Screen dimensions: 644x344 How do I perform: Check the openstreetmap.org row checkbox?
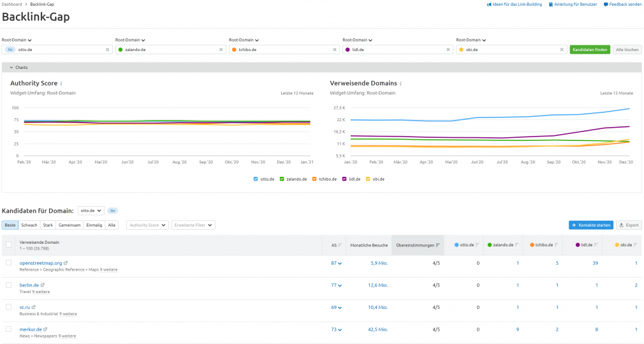pyautogui.click(x=9, y=262)
